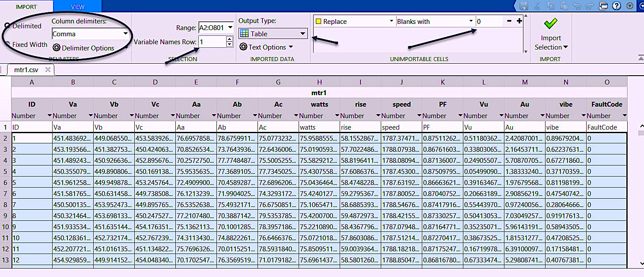This screenshot has height=277, width=644.
Task: Click the data grid vertical scrollbar up arrow
Action: click(x=641, y=127)
